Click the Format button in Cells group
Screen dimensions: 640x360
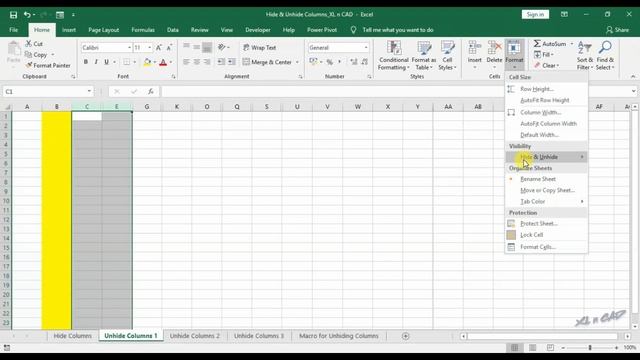point(514,55)
